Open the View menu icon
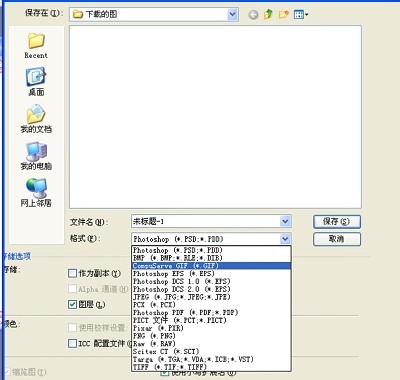400x380 pixels. (x=301, y=15)
